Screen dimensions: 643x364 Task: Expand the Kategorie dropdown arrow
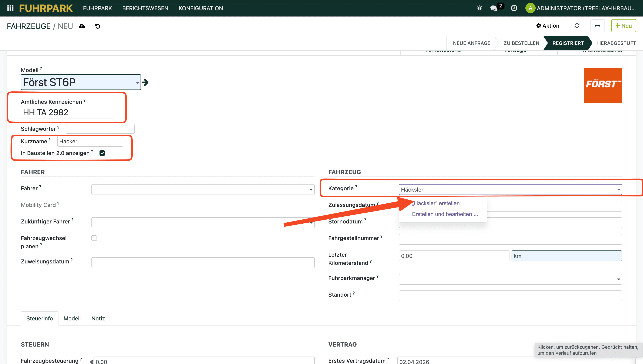pyautogui.click(x=618, y=189)
